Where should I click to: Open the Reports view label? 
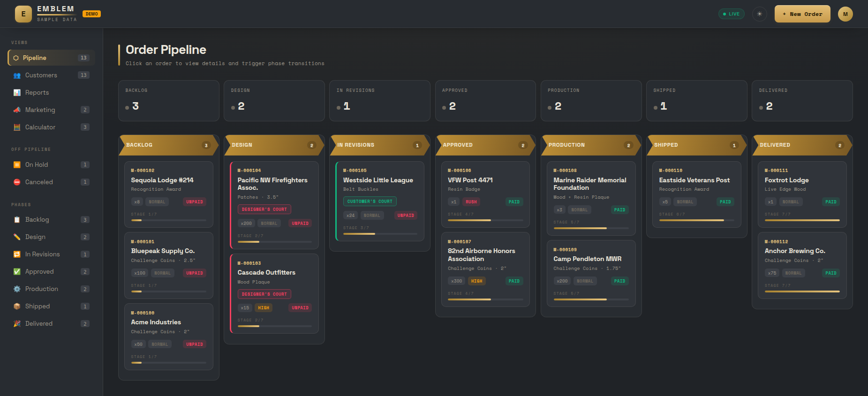tap(37, 93)
